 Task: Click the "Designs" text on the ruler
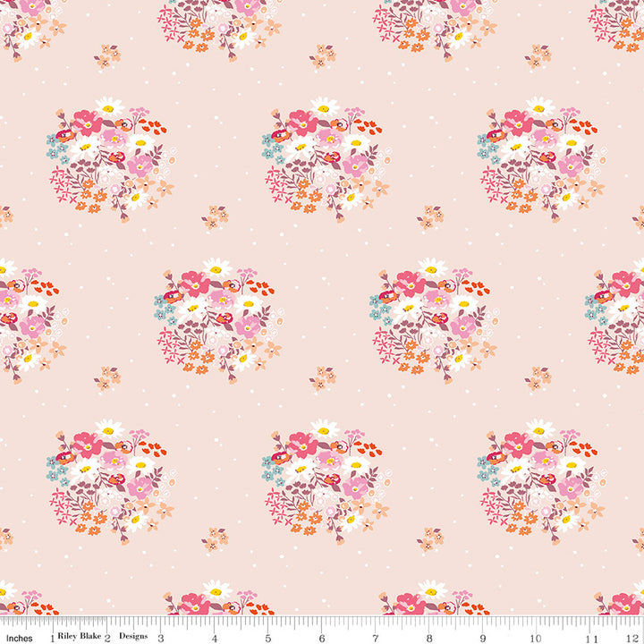(x=133, y=638)
